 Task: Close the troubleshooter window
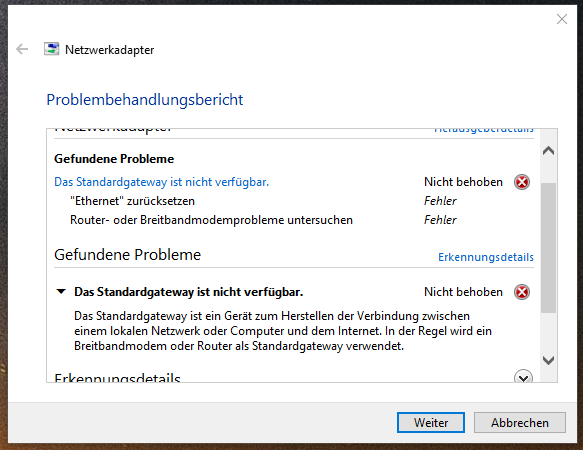point(561,19)
